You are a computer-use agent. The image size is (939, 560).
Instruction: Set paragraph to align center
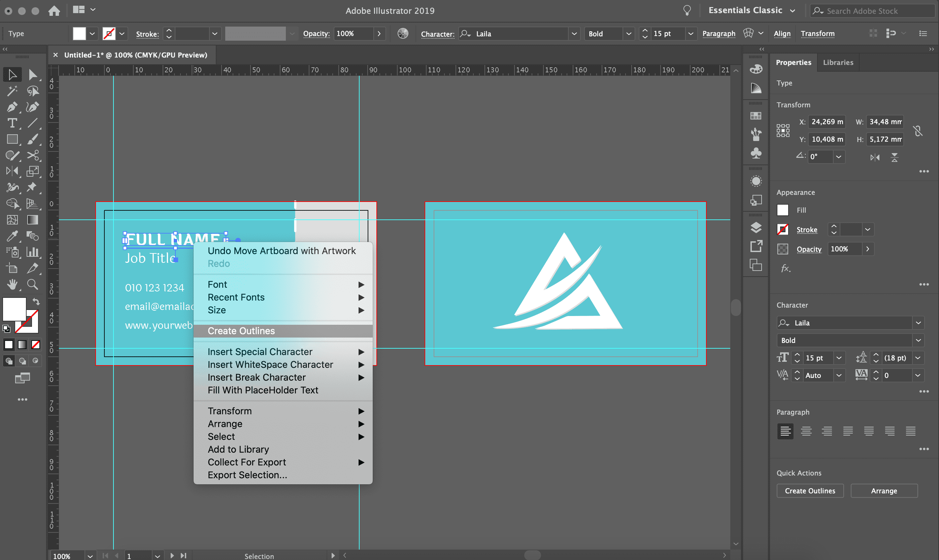[x=806, y=431]
